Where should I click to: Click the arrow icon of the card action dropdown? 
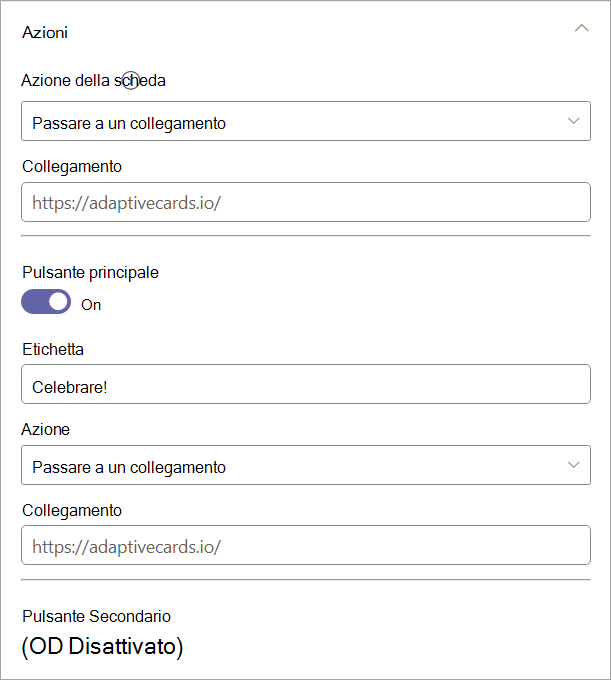(x=573, y=122)
